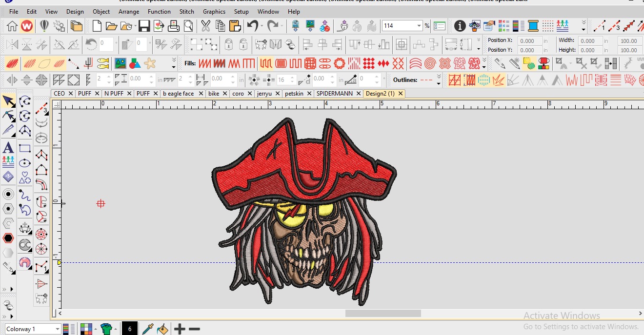Cut the selection with the scissors icon

[x=205, y=26]
